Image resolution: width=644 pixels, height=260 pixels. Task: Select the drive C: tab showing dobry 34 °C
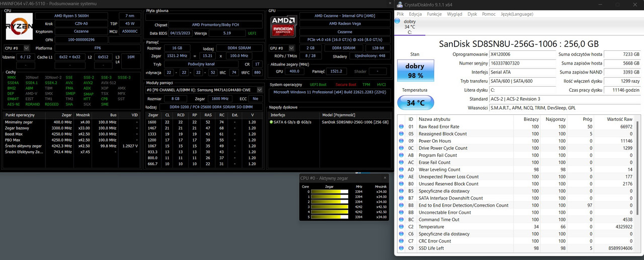410,26
